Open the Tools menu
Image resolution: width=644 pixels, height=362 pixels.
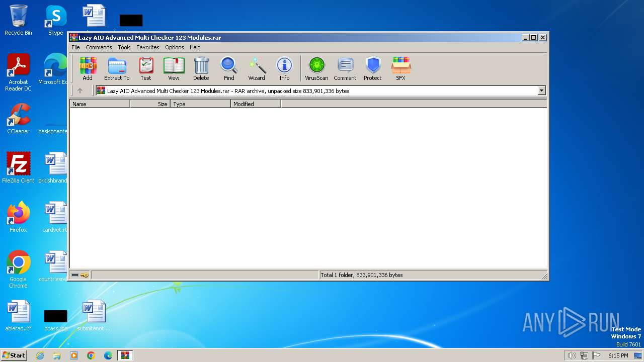[x=124, y=47]
